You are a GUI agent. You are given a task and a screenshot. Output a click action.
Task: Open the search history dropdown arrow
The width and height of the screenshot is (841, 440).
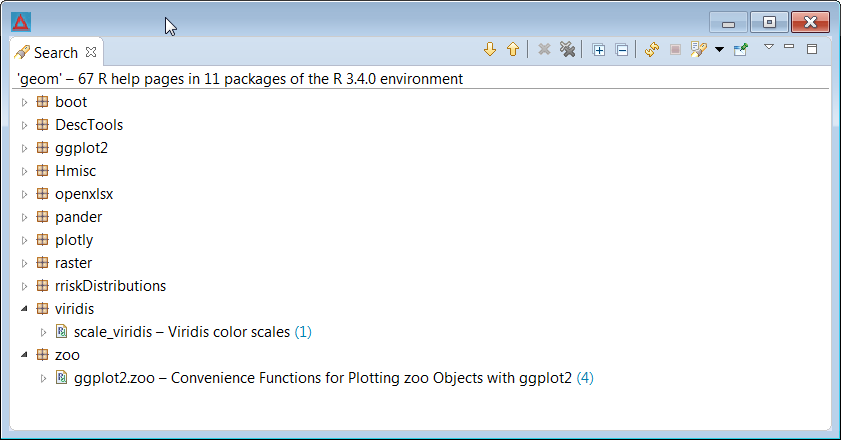719,50
